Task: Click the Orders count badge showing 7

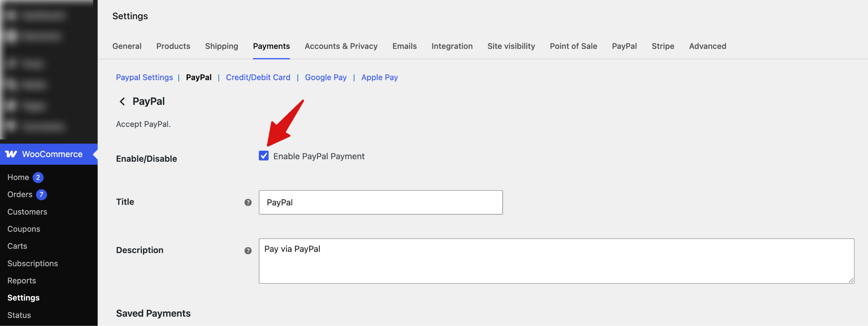Action: click(41, 194)
